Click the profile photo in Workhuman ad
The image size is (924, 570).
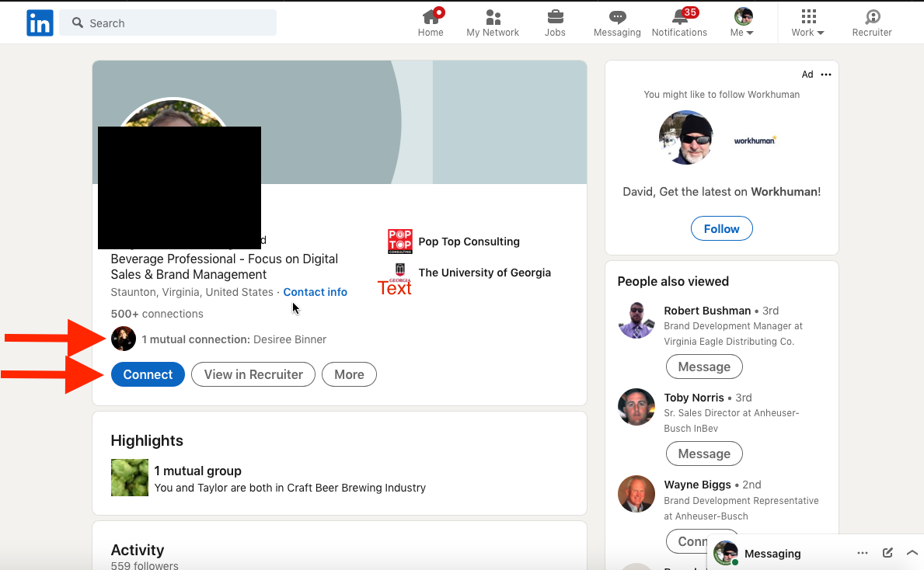coord(686,137)
